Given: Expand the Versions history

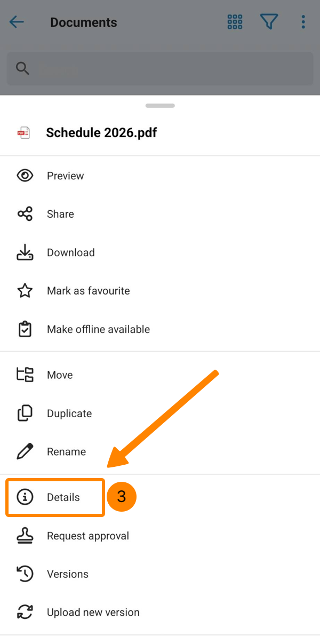Looking at the screenshot, I should (67, 574).
